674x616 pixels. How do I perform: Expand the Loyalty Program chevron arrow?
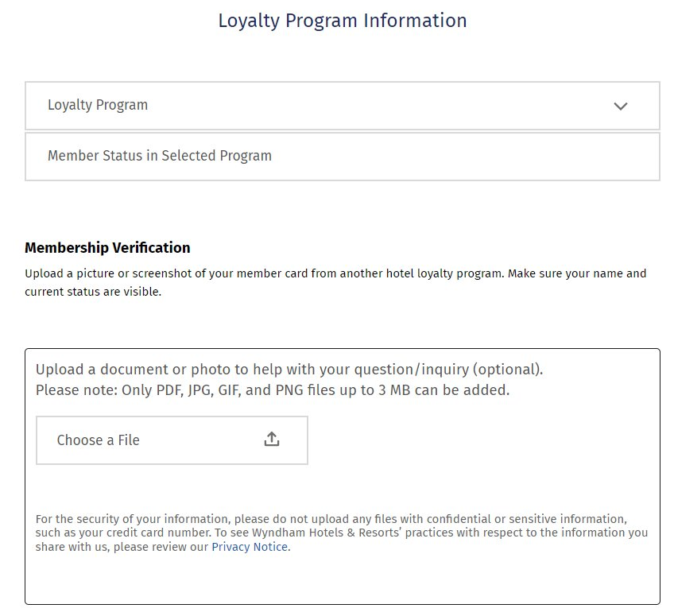(620, 106)
